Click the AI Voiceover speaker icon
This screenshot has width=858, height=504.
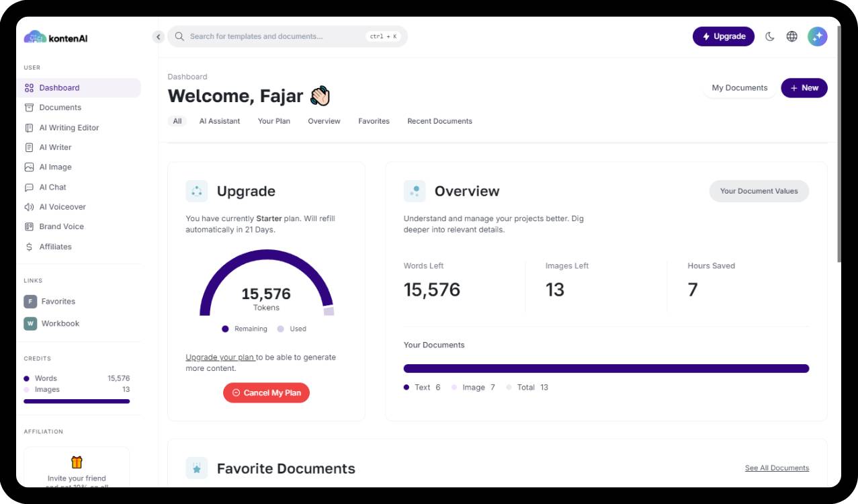coord(29,207)
